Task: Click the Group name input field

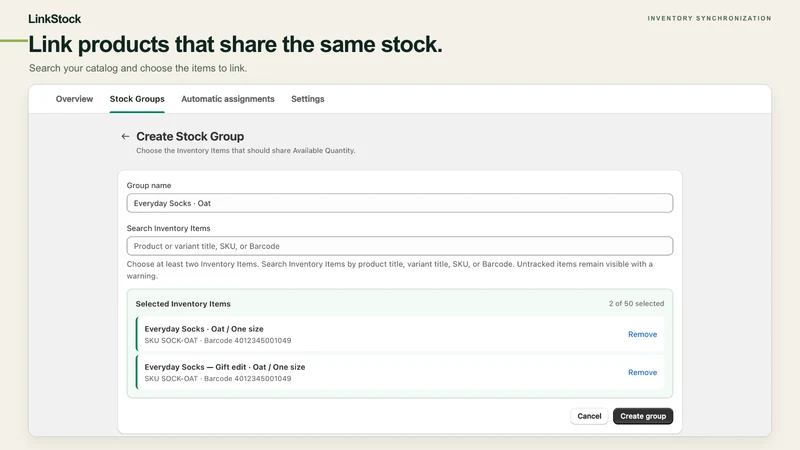Action: click(399, 203)
